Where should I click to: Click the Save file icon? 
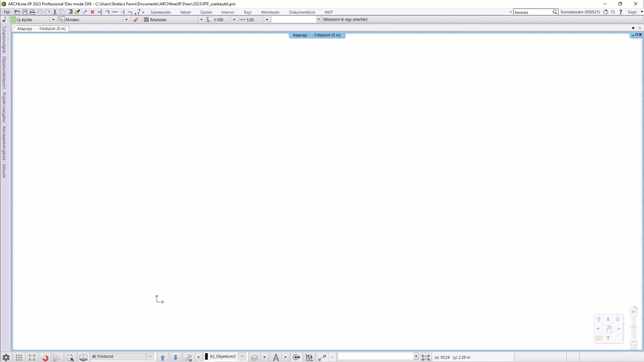[x=25, y=12]
